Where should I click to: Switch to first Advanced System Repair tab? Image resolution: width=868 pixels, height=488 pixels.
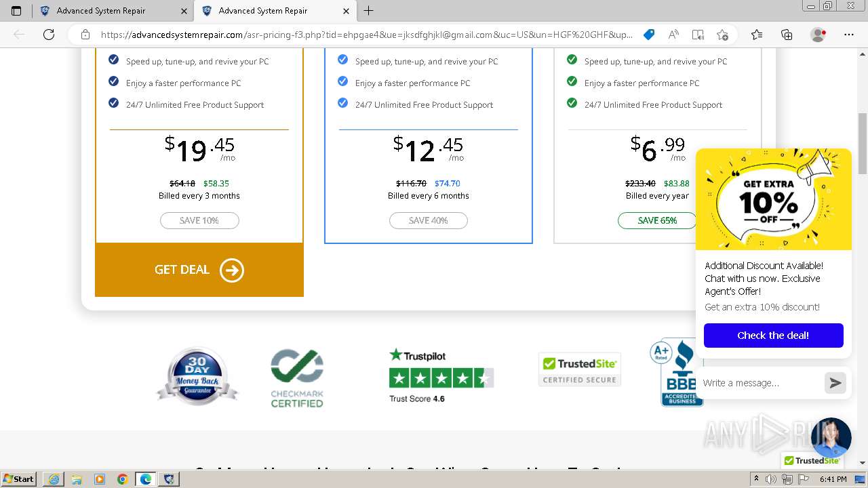pyautogui.click(x=113, y=11)
